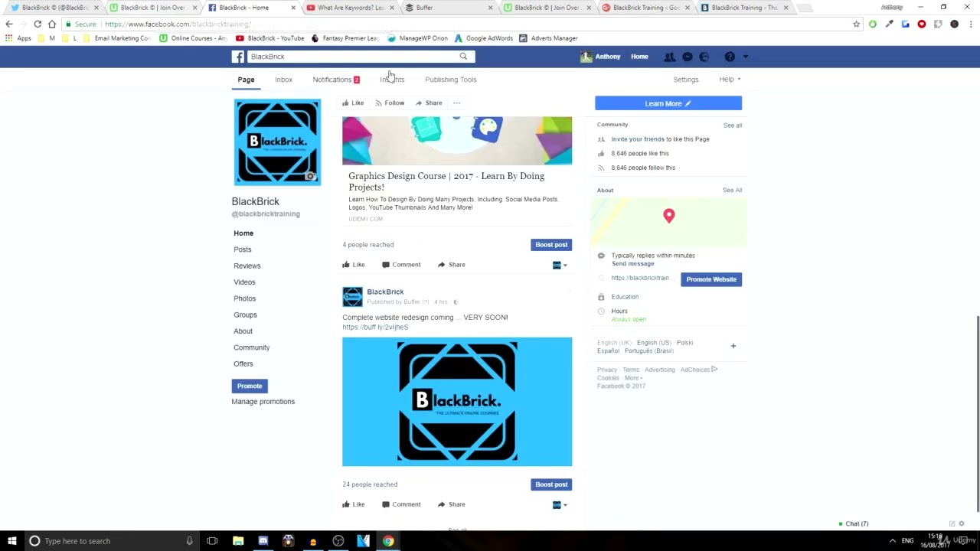
Task: Click Send message link
Action: 633,264
